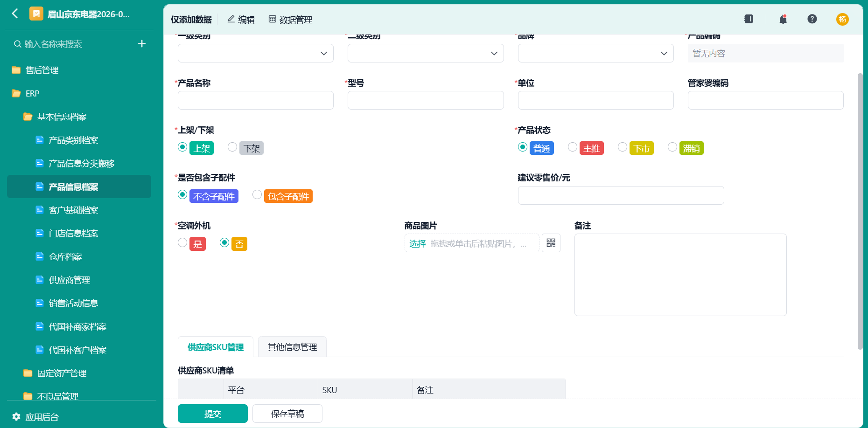This screenshot has height=428, width=868.
Task: Open the 二级类别 dropdown
Action: 426,53
